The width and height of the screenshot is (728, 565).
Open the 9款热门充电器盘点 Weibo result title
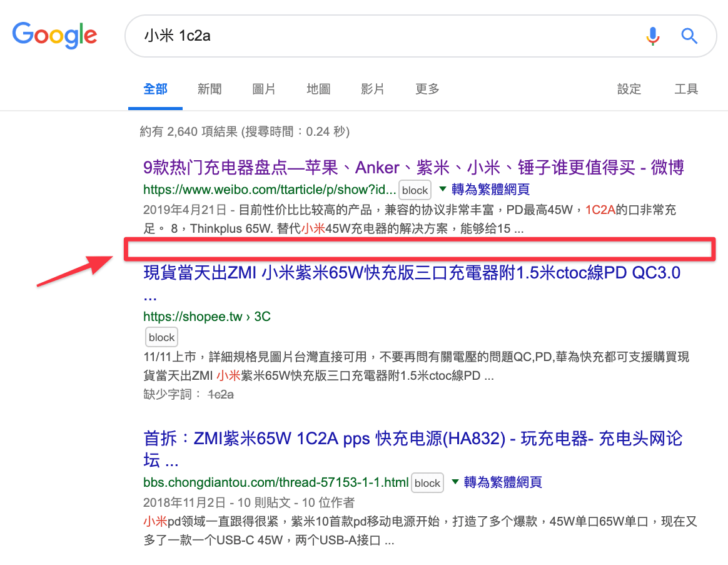tap(413, 167)
